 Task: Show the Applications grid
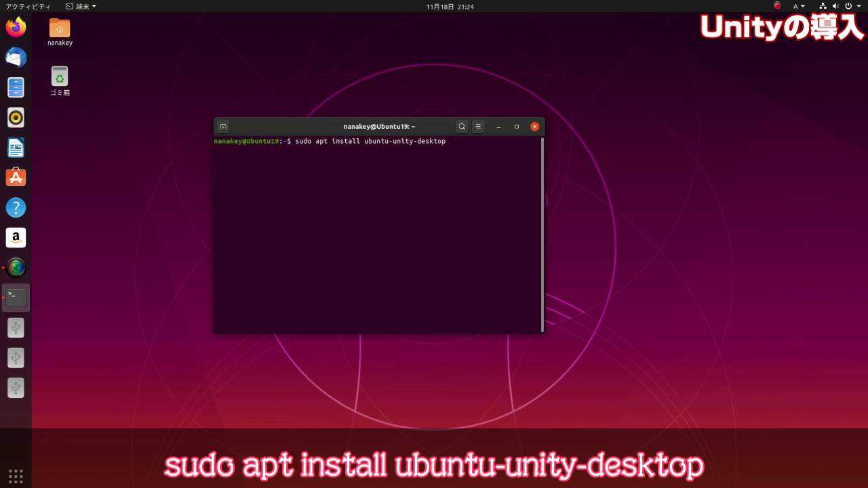tap(16, 475)
